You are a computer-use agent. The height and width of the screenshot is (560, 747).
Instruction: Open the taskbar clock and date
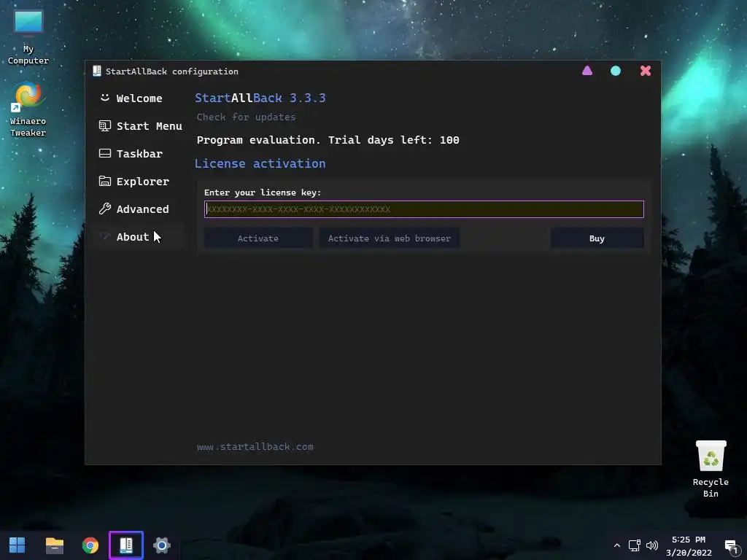coord(689,545)
